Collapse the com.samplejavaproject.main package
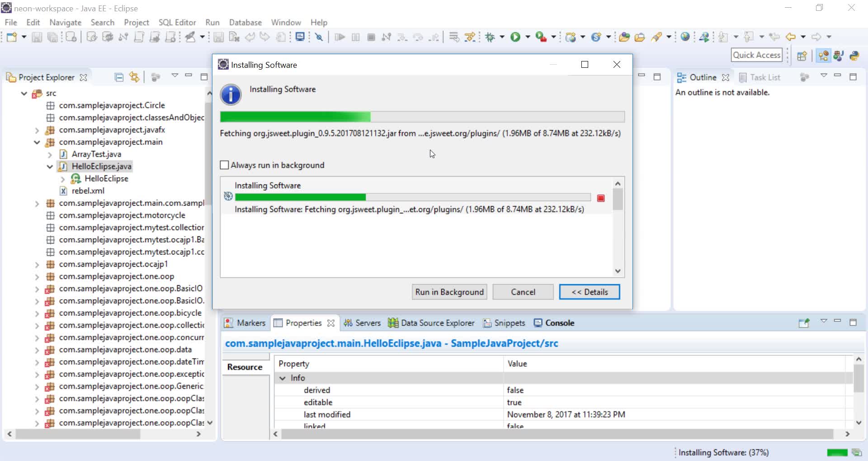This screenshot has width=868, height=461. click(37, 142)
